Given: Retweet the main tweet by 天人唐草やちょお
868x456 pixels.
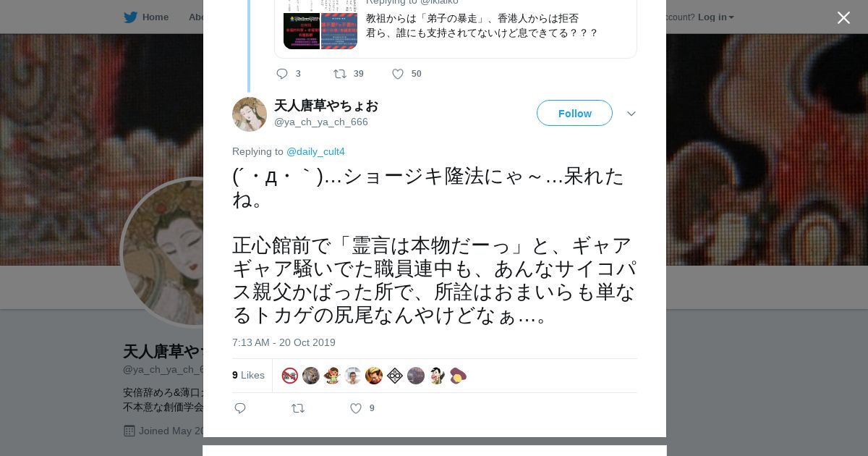Looking at the screenshot, I should coord(298,408).
